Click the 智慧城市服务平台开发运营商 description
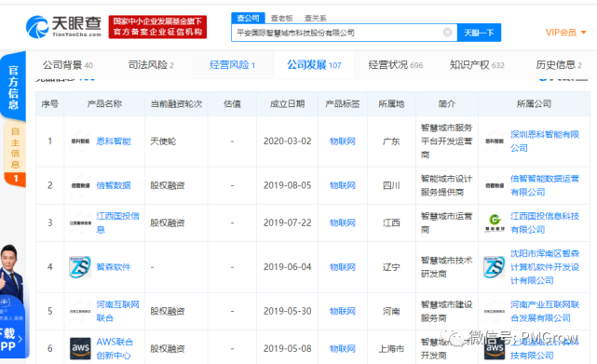The image size is (597, 364). click(x=446, y=142)
